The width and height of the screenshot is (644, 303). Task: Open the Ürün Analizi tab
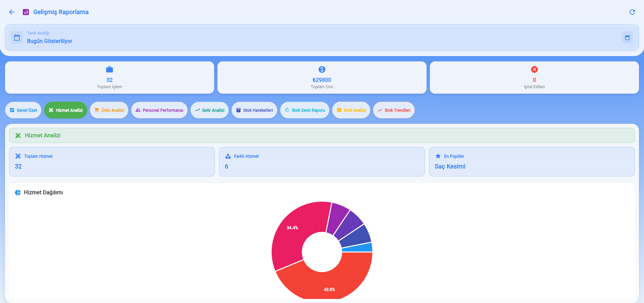tap(109, 110)
